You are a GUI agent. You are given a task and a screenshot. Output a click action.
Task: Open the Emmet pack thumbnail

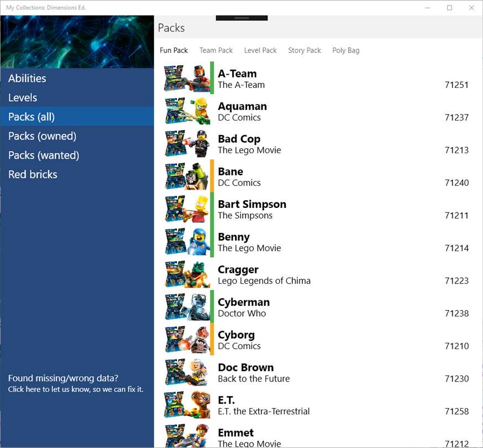click(187, 436)
